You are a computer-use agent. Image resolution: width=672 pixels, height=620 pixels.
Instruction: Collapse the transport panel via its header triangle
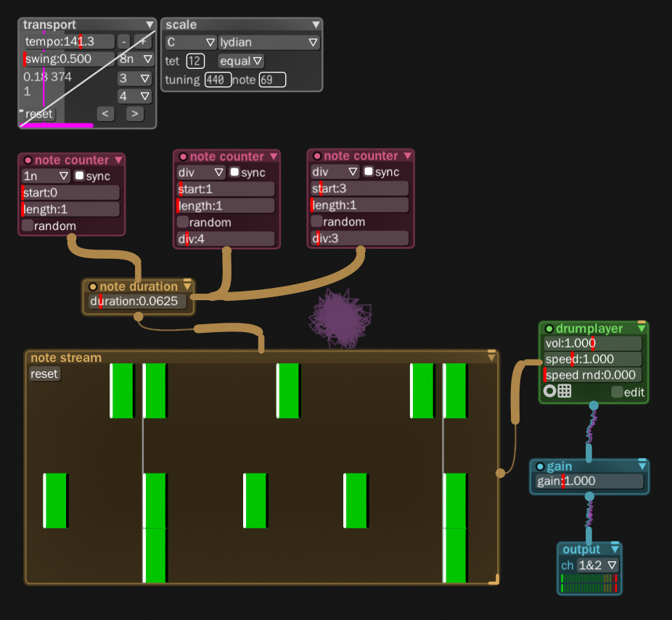pyautogui.click(x=150, y=24)
